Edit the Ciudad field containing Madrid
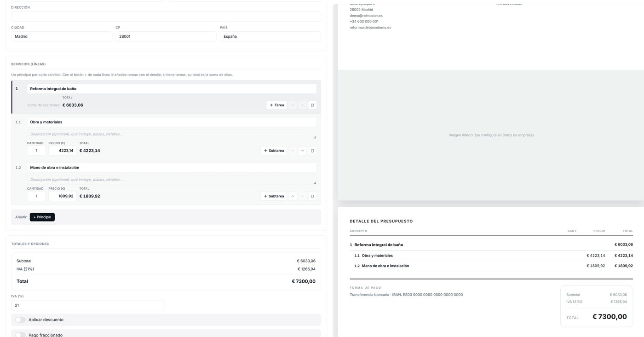The width and height of the screenshot is (644, 337). 62,36
